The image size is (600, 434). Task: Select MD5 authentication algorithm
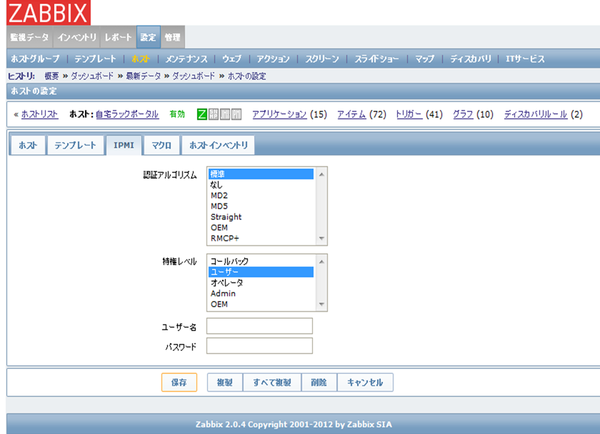(x=261, y=206)
